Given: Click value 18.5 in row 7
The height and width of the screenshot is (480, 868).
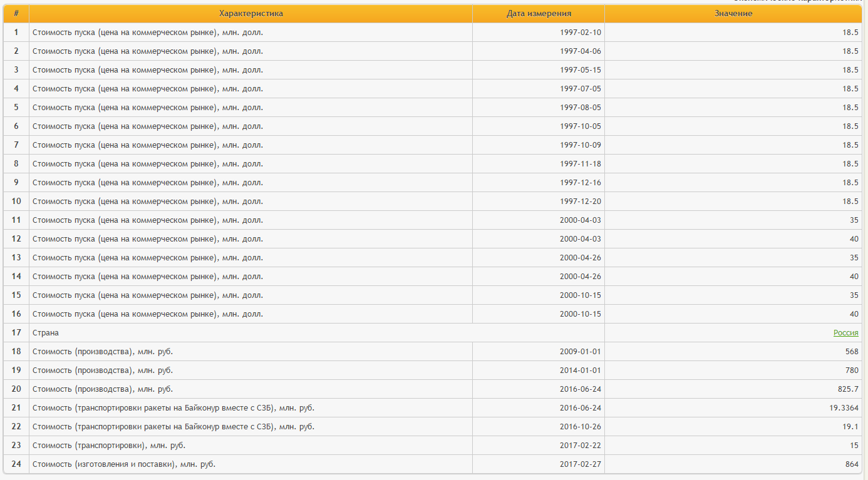Looking at the screenshot, I should [x=850, y=145].
